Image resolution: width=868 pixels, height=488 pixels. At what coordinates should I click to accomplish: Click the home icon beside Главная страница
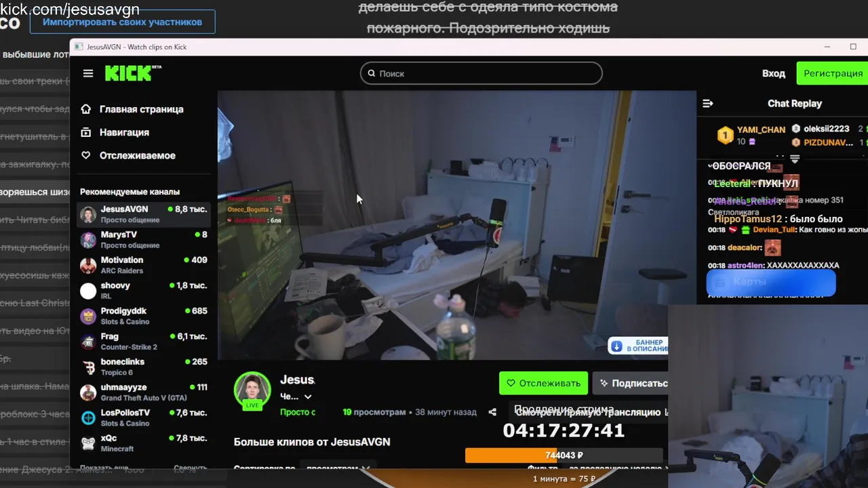pos(85,109)
